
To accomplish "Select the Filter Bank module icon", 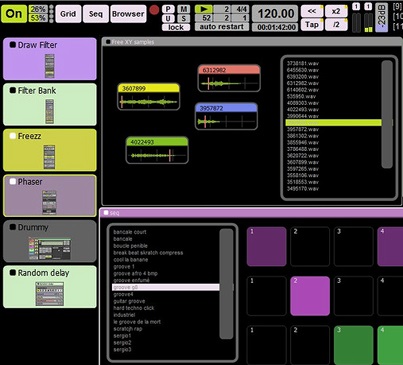I will (50, 111).
